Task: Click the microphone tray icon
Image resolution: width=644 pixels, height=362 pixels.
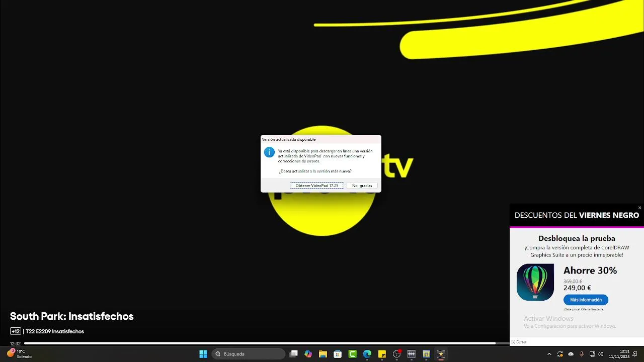Action: point(582,354)
